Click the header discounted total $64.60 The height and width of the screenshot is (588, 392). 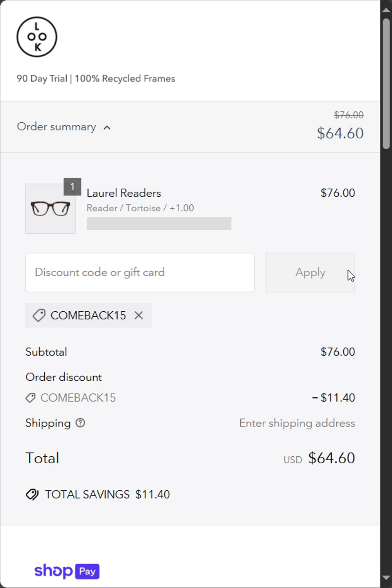(340, 133)
